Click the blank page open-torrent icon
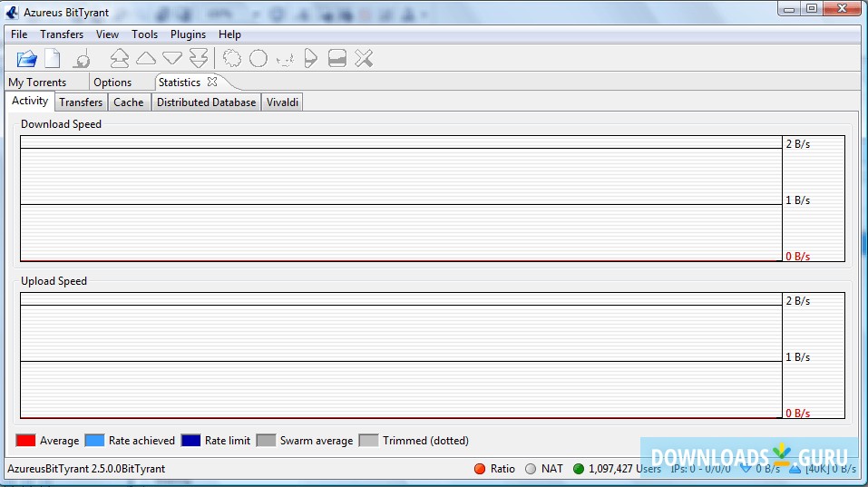Screen dimensions: 868x487 pos(53,58)
